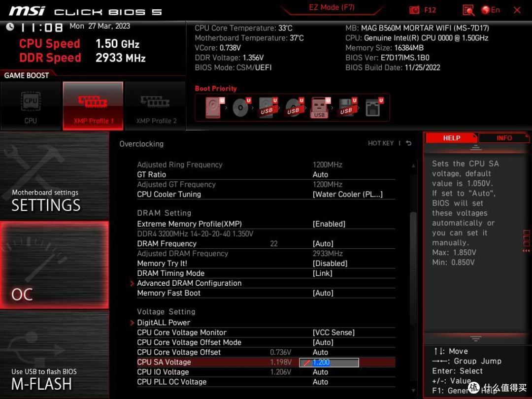Open Memory Fast Boot Auto dropdown
The width and height of the screenshot is (532, 399).
pos(323,293)
